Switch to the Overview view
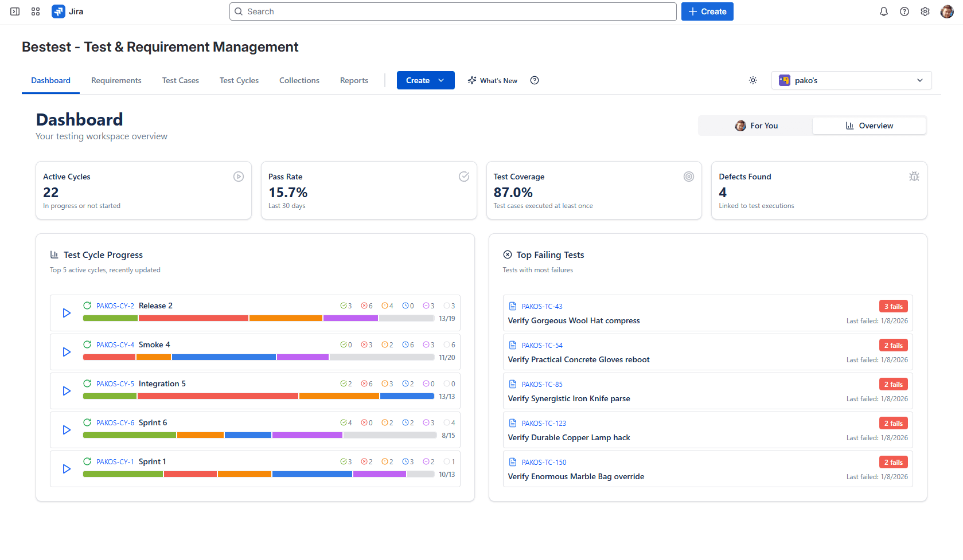 click(870, 126)
